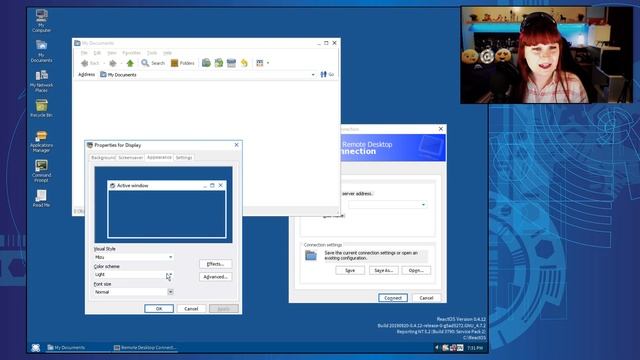The width and height of the screenshot is (640, 360).
Task: Click the Active window preview thumbnail
Action: (x=167, y=209)
